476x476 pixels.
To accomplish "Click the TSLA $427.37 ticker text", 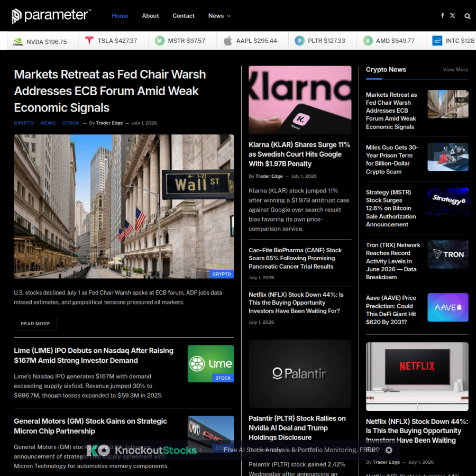I will (x=117, y=41).
